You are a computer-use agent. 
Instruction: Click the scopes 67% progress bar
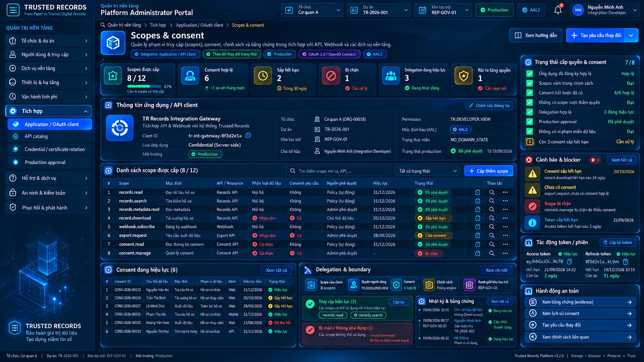click(x=144, y=87)
